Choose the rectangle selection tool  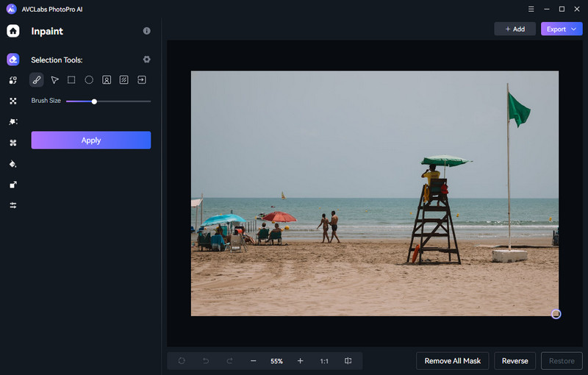click(x=71, y=79)
